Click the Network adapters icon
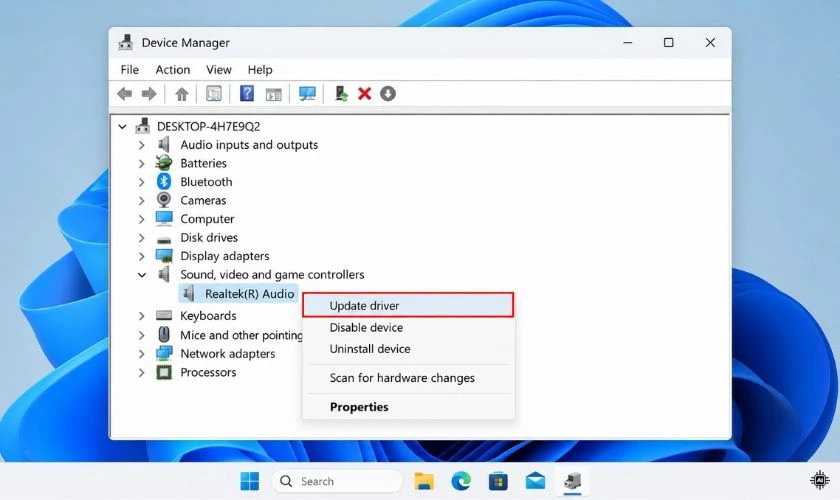The width and height of the screenshot is (840, 500). coord(164,353)
